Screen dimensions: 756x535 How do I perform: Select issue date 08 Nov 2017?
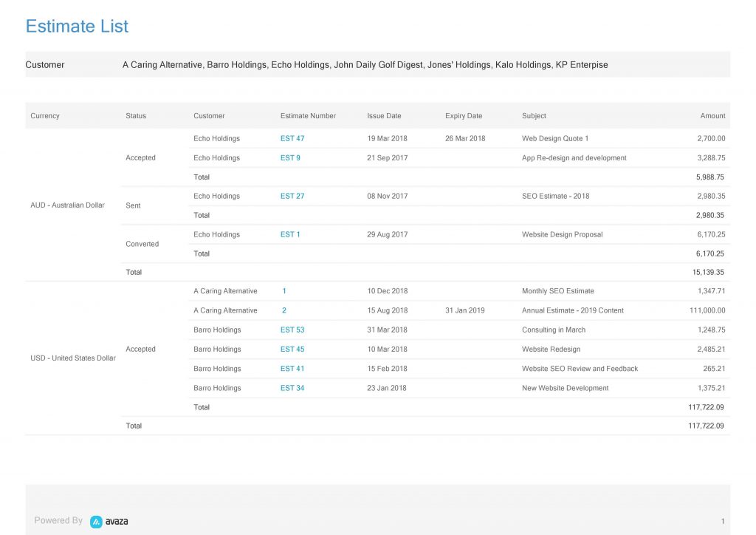pyautogui.click(x=387, y=196)
